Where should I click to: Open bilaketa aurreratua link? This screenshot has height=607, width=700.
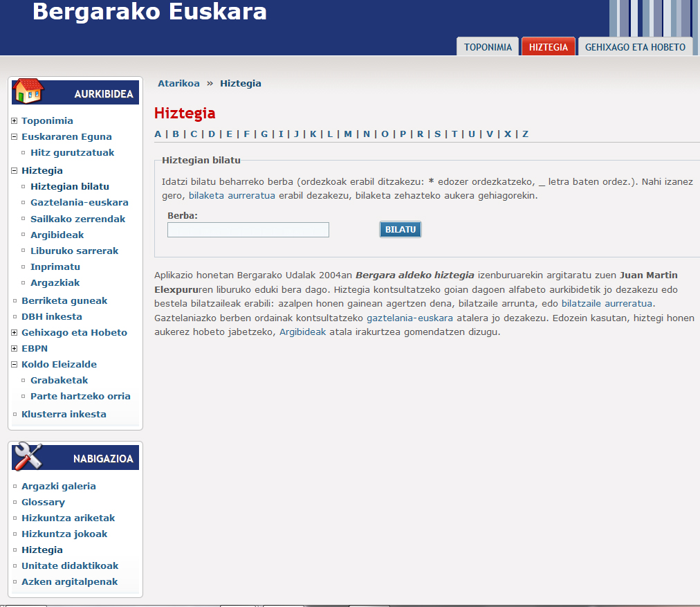click(232, 196)
